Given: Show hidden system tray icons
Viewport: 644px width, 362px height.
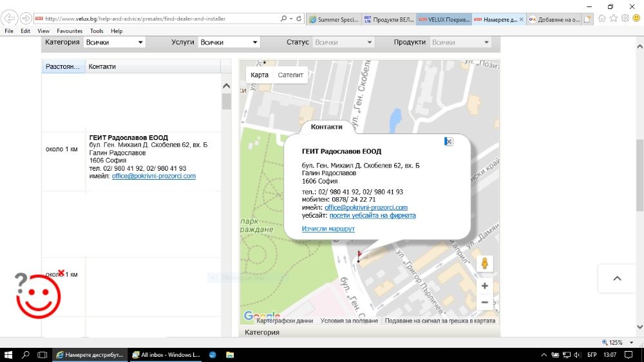Looking at the screenshot, I should [544, 355].
